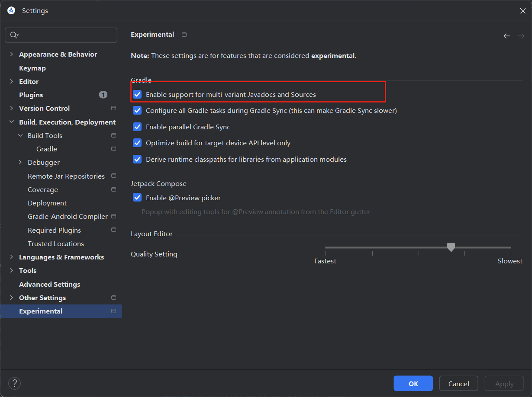Confirm settings with the OK button
Image resolution: width=532 pixels, height=397 pixels.
pos(413,384)
